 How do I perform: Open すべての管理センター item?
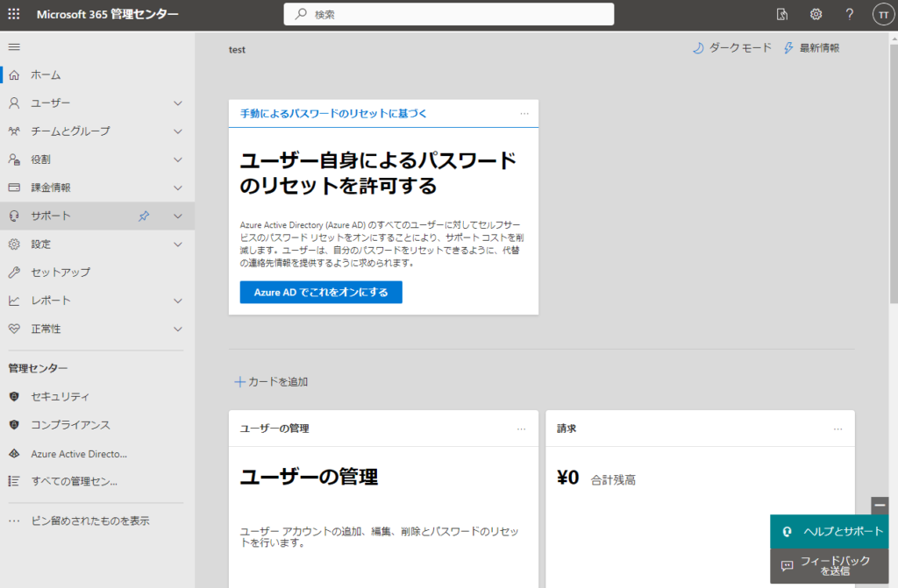(x=97, y=481)
